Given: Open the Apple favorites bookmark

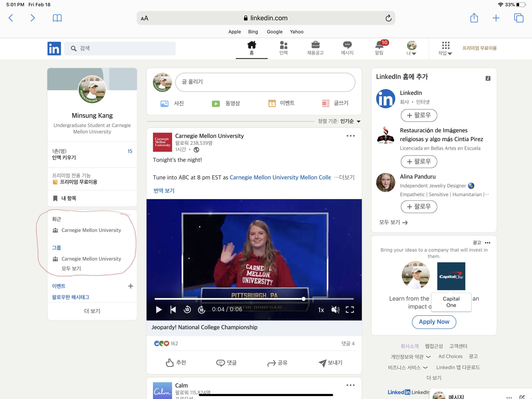Looking at the screenshot, I should 234,32.
